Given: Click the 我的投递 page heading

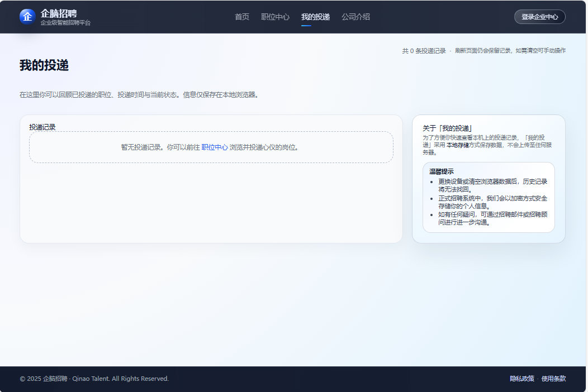Looking at the screenshot, I should [44, 65].
